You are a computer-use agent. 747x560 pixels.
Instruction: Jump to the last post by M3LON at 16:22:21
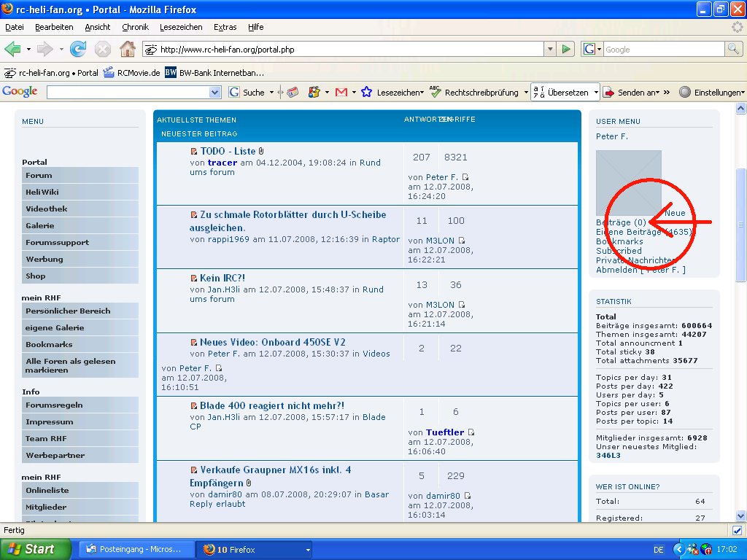pyautogui.click(x=461, y=241)
